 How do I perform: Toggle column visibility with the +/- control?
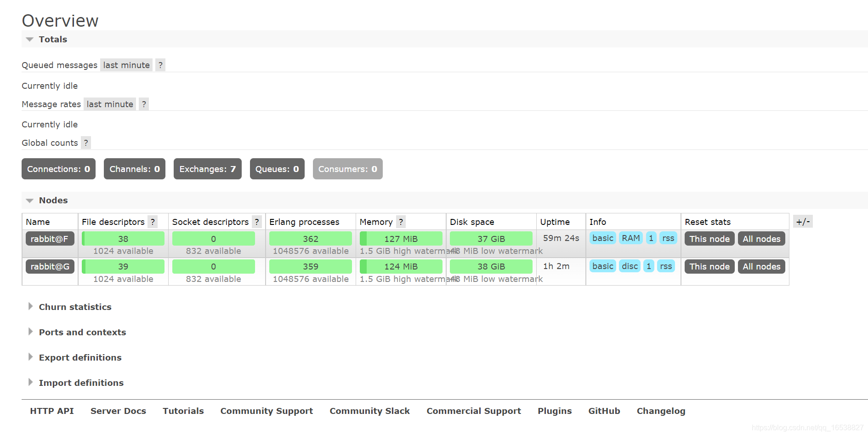point(803,221)
